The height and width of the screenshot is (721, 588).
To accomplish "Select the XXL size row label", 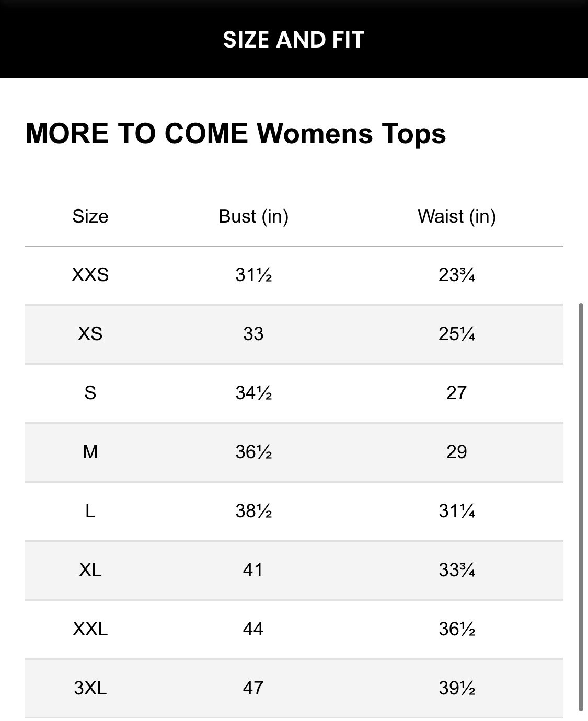I will pos(90,629).
